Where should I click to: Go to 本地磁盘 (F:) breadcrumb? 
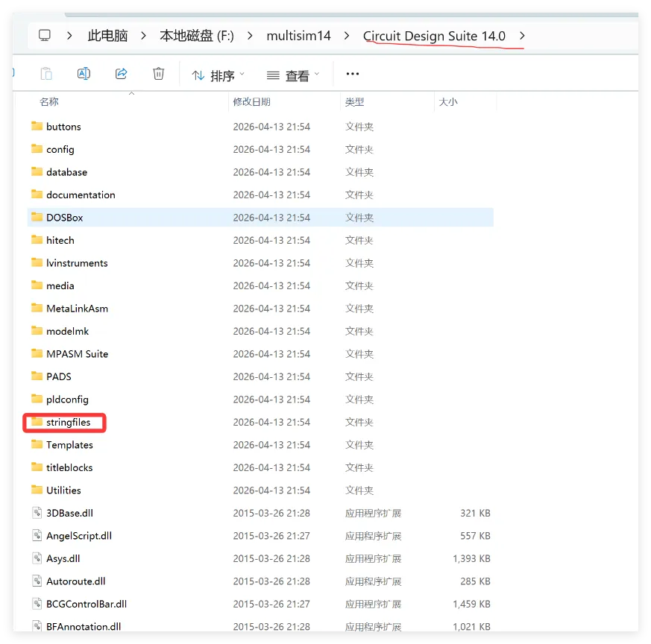coord(197,36)
